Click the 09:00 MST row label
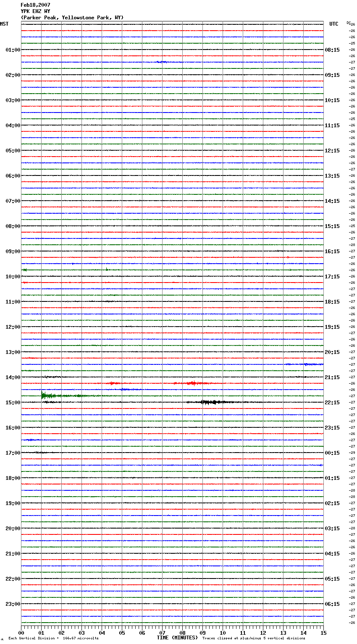 [13, 251]
